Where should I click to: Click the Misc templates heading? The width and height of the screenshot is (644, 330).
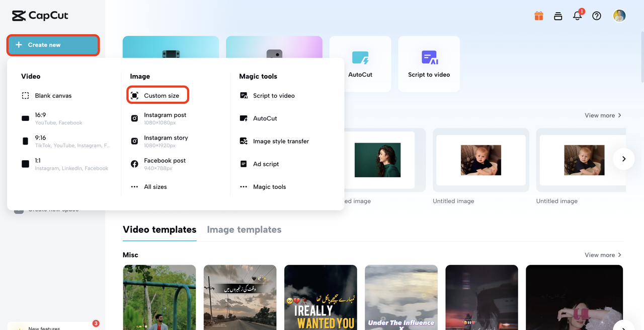(130, 255)
